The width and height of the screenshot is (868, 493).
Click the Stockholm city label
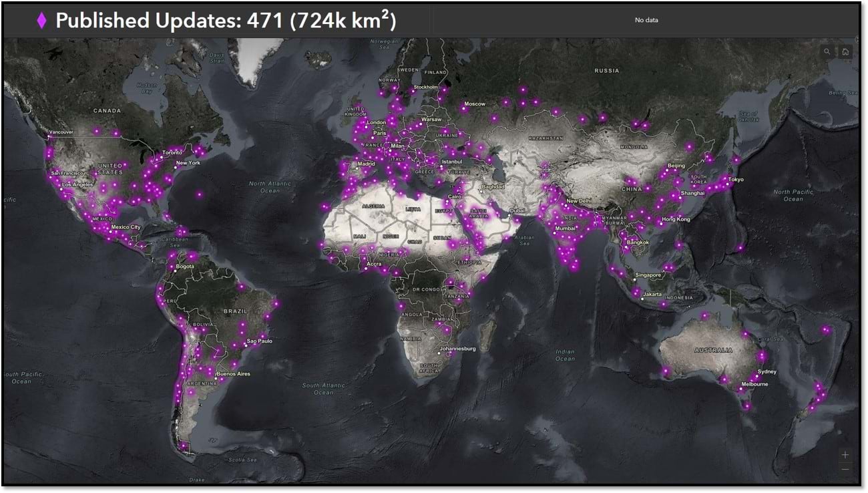(425, 87)
